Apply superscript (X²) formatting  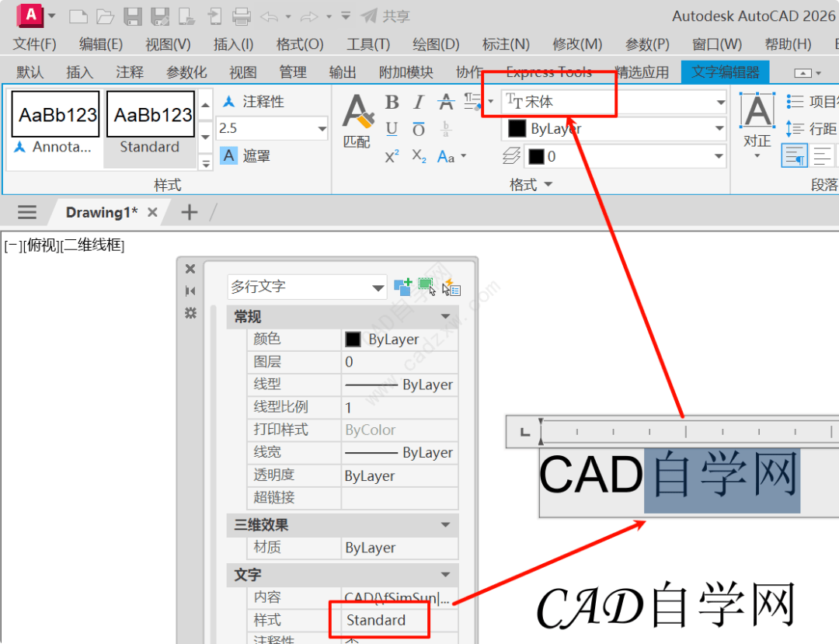[x=391, y=155]
